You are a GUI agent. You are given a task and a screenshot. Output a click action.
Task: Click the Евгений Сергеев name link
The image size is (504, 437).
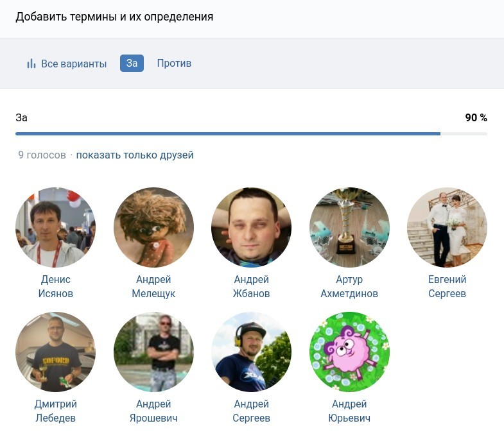point(447,286)
